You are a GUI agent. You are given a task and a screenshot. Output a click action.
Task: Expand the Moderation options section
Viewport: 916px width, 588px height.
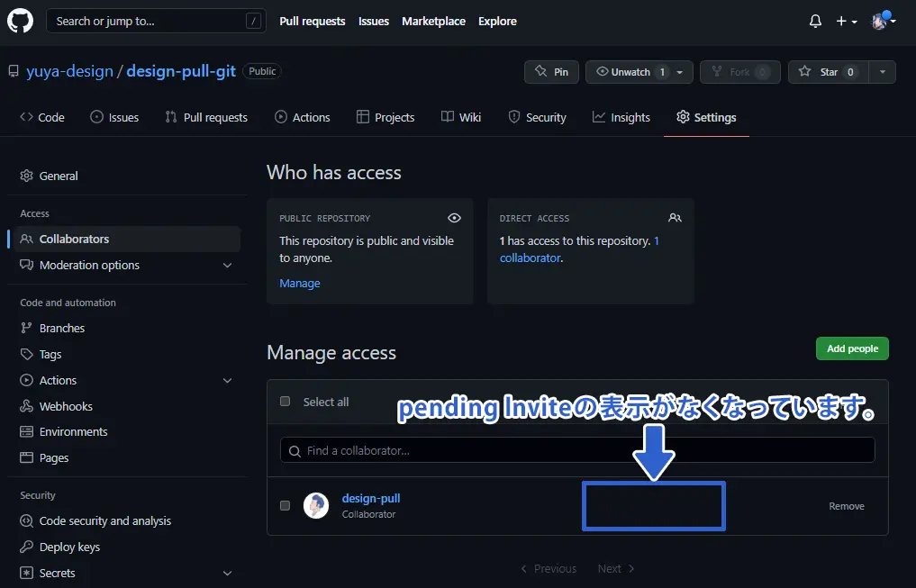point(227,266)
